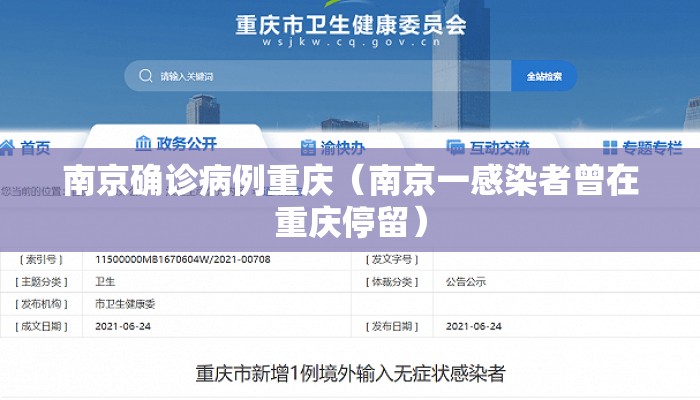Click the chat icon beside 互动交流
The width and height of the screenshot is (700, 400).
[455, 148]
